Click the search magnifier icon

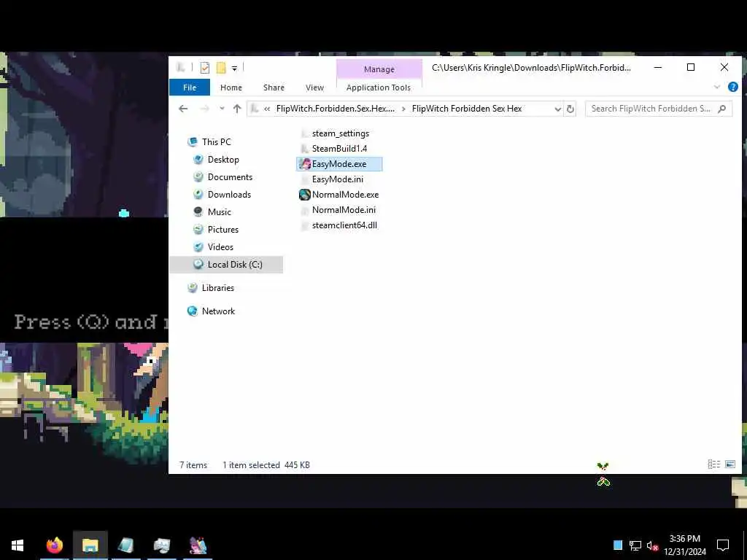pos(722,109)
